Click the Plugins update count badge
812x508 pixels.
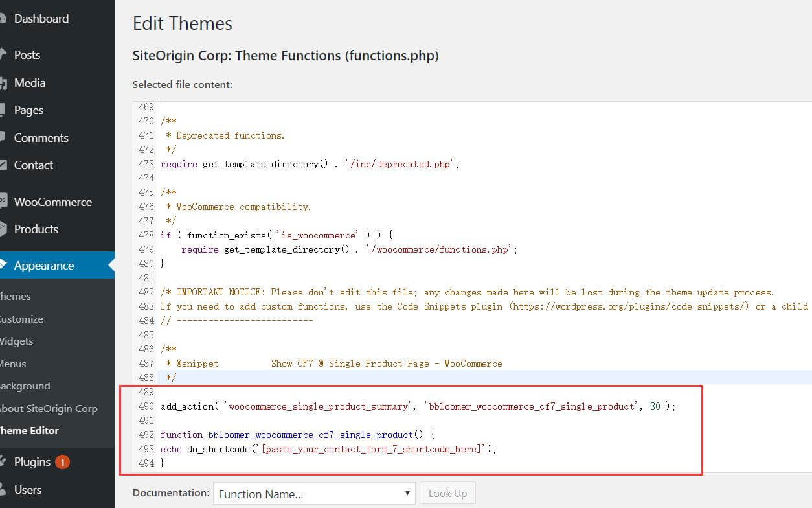[62, 462]
